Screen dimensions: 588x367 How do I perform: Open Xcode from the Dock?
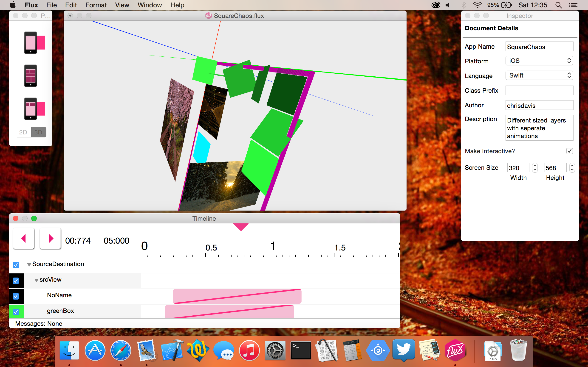172,351
